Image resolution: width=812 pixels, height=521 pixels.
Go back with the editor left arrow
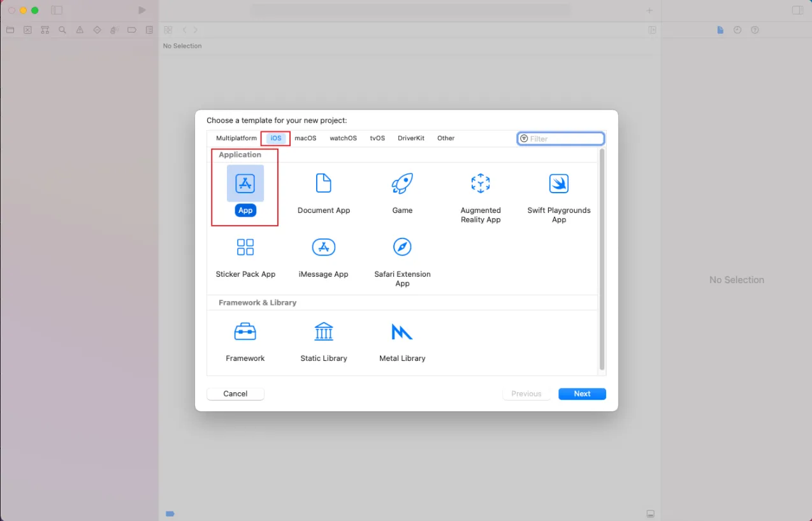184,30
